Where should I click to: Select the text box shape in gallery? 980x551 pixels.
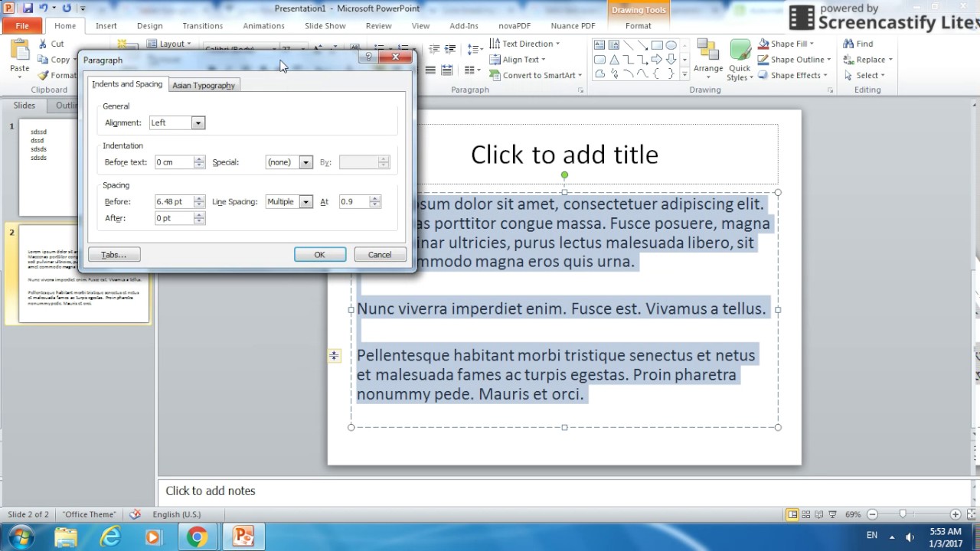click(600, 45)
